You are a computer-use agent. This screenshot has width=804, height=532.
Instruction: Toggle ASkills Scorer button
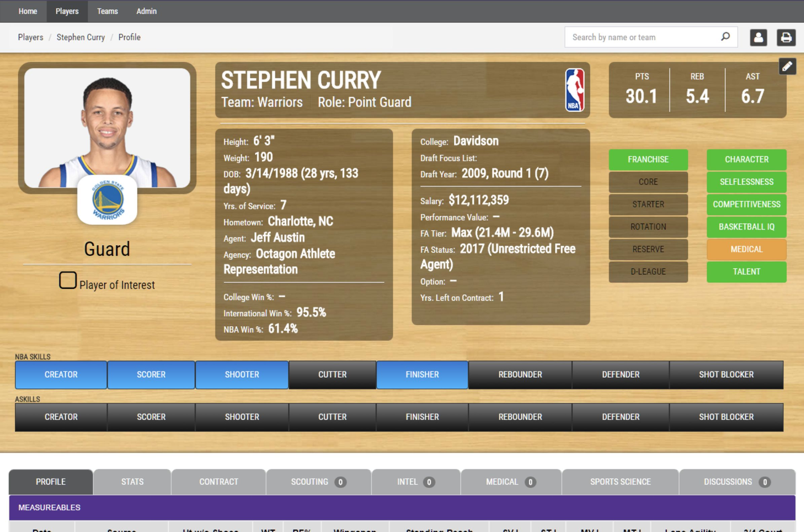pos(151,417)
